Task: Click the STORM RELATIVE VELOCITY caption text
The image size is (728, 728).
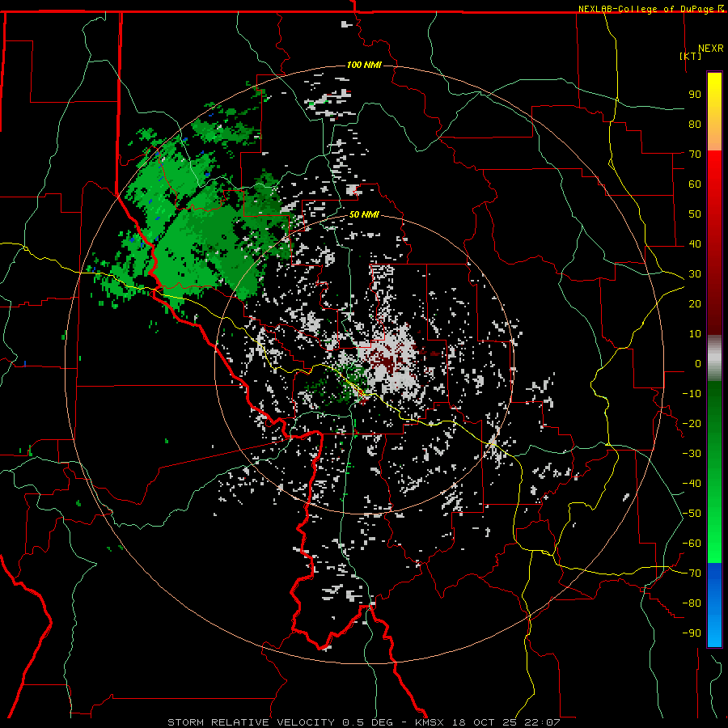Action: (x=252, y=722)
